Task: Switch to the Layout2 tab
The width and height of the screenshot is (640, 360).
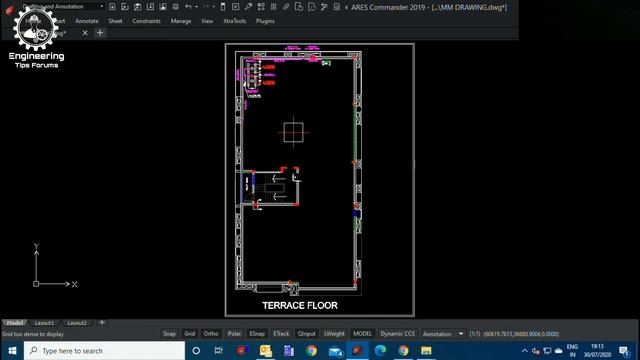Action: pyautogui.click(x=77, y=323)
